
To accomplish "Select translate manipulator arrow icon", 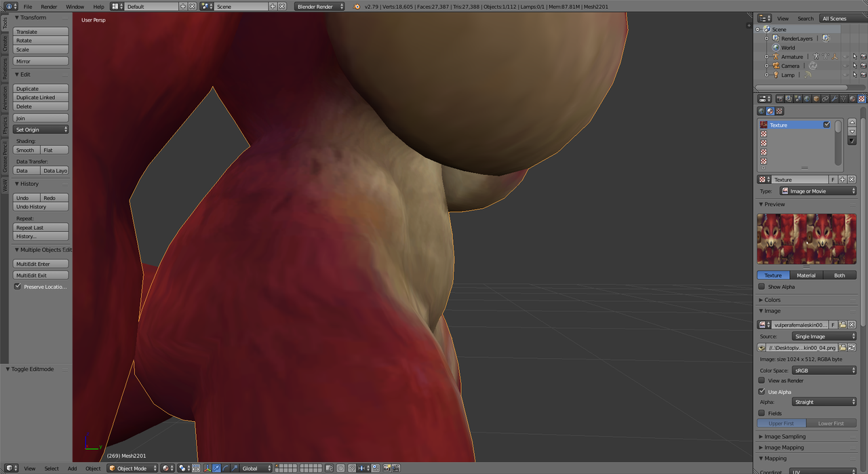I will [x=216, y=469].
